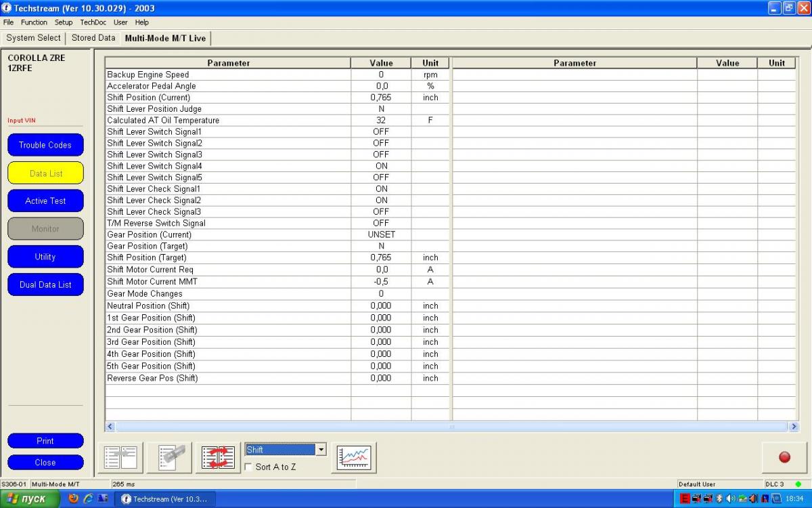
Task: Click the data list columns split icon
Action: point(121,457)
